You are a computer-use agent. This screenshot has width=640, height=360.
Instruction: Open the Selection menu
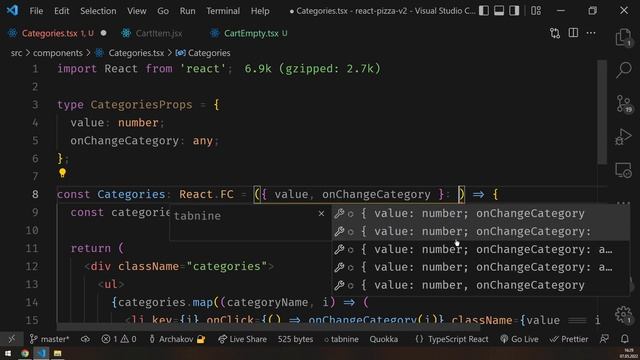click(98, 11)
